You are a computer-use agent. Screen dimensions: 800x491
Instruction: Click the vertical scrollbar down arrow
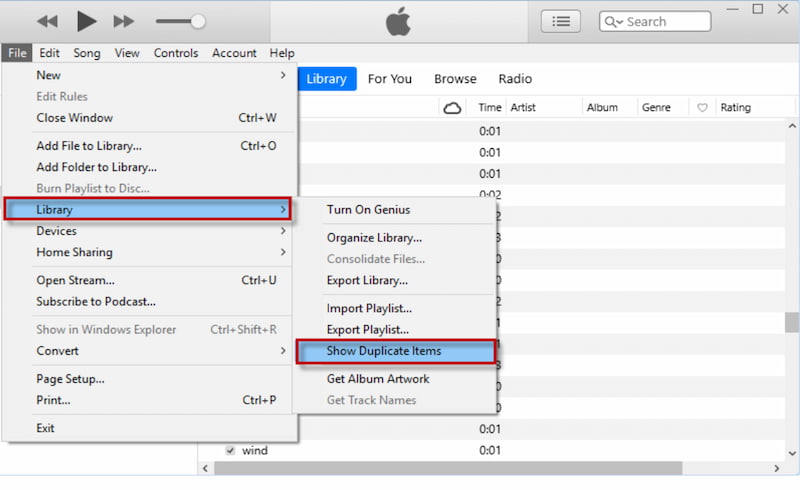point(792,453)
